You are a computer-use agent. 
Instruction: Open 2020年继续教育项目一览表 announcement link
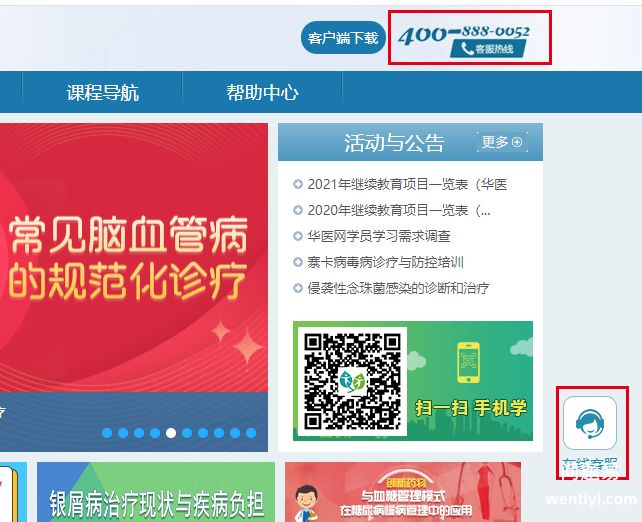tap(399, 210)
